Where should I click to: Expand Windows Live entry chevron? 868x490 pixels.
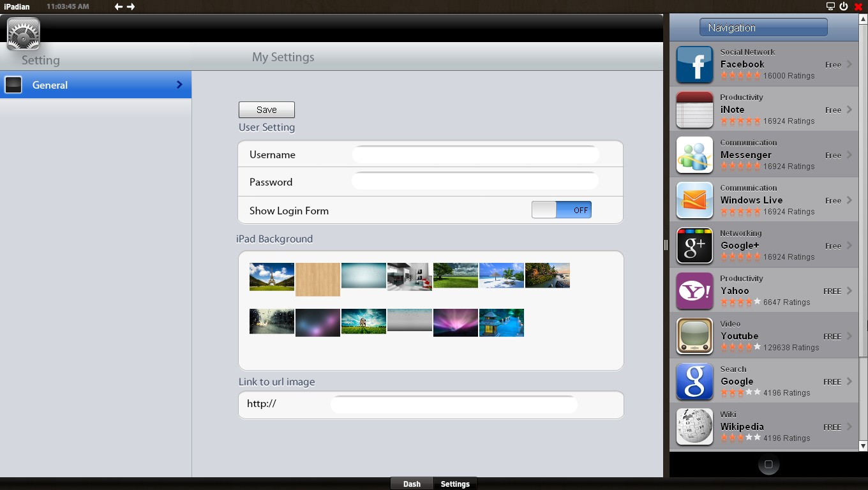coord(849,200)
